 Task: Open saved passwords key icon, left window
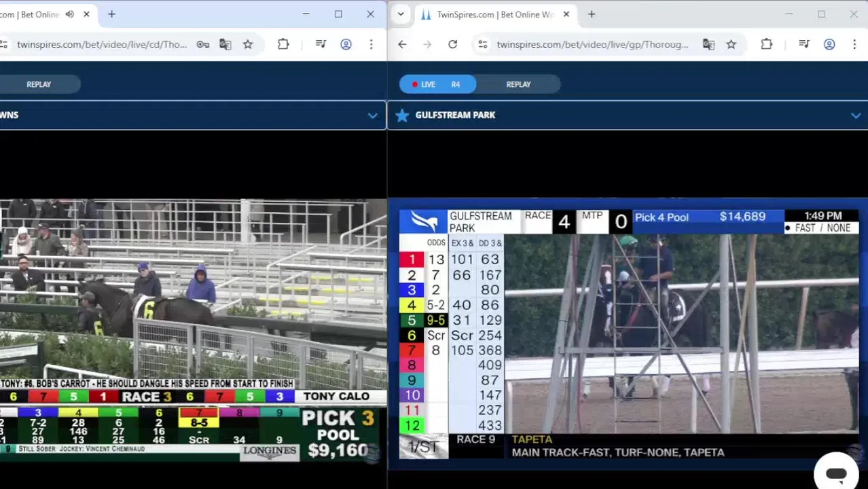tap(202, 44)
